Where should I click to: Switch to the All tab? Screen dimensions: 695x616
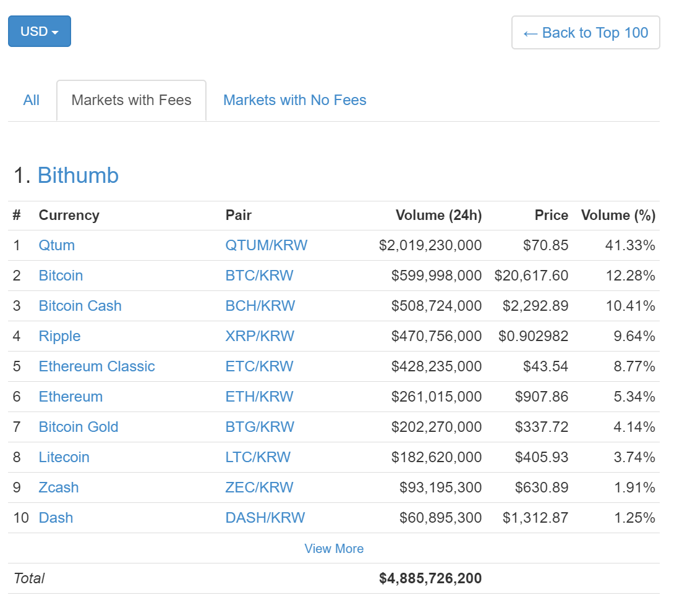pos(32,100)
